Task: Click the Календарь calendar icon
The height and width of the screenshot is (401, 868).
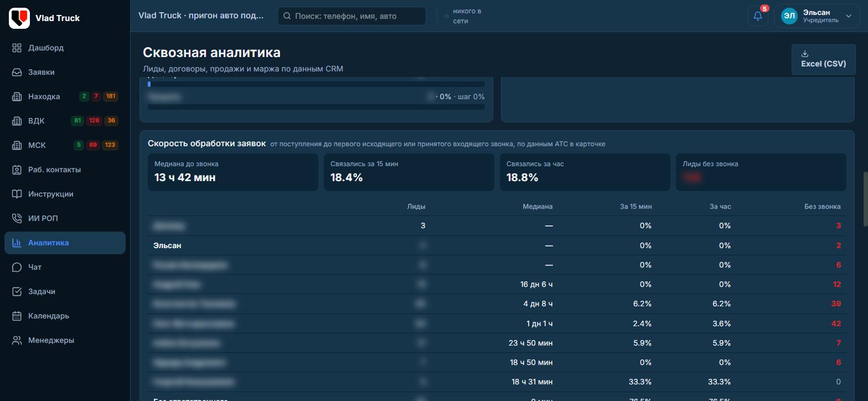Action: point(17,316)
